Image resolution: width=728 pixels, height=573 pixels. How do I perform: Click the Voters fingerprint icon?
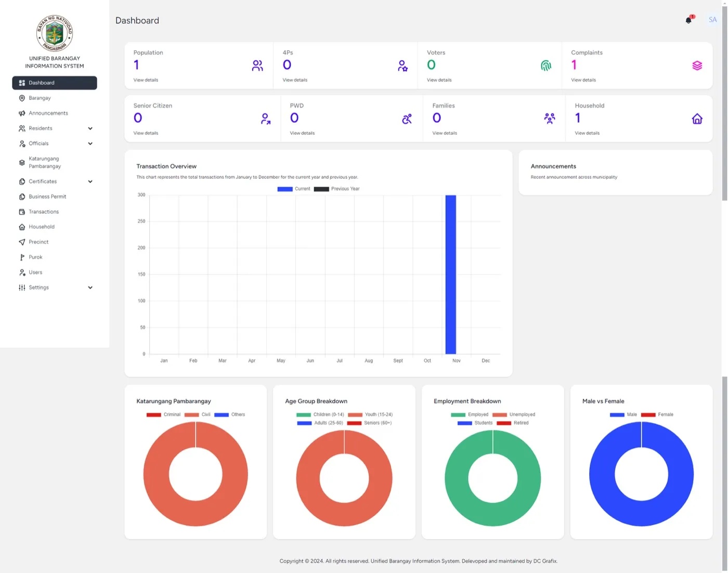coord(546,66)
